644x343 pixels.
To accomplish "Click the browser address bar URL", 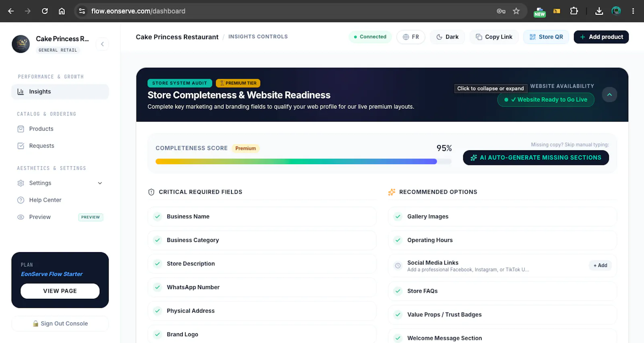I will point(138,11).
